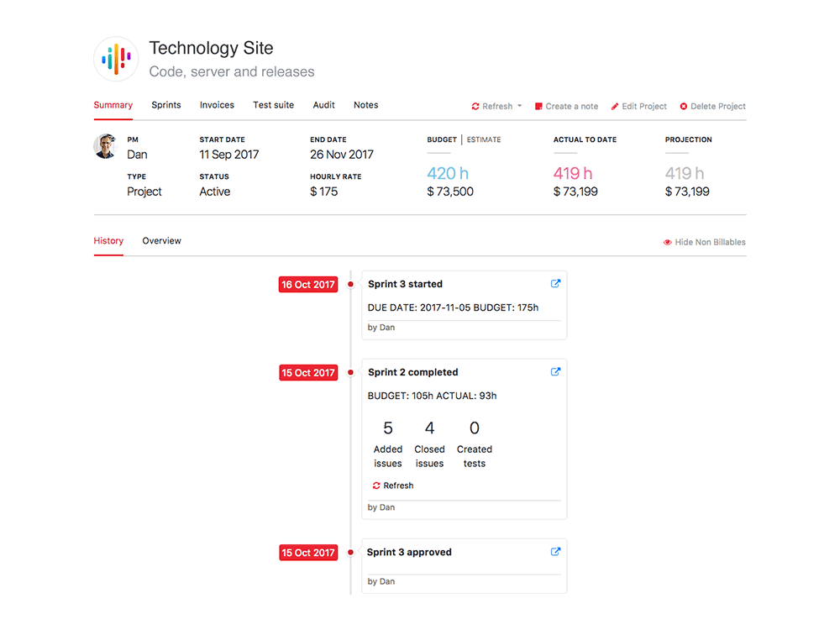The width and height of the screenshot is (840, 630).
Task: Click the Create a note link
Action: [x=571, y=106]
